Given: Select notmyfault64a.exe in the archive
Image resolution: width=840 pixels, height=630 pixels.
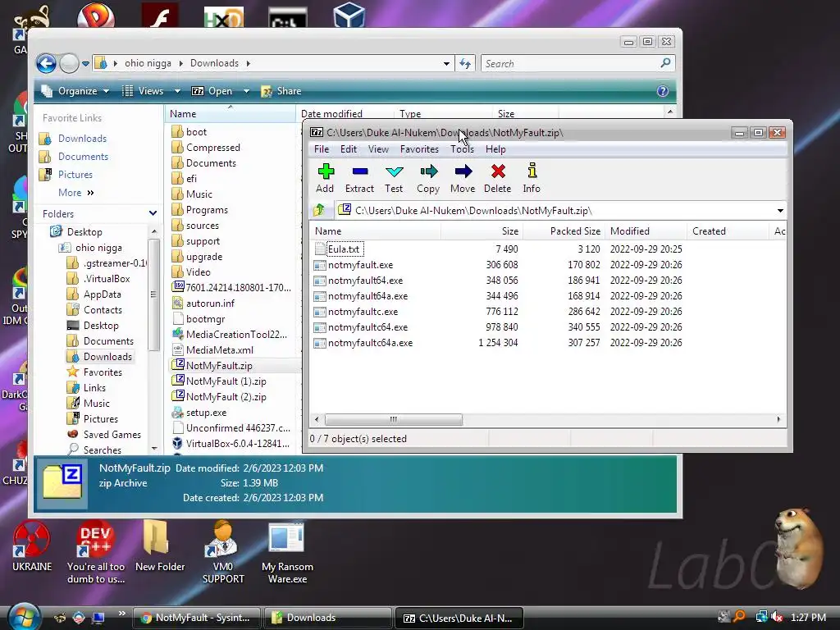Looking at the screenshot, I should [367, 295].
